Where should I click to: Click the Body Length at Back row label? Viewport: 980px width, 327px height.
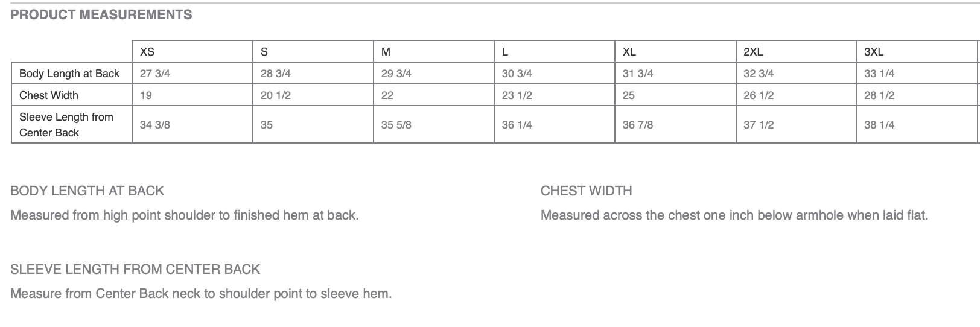tap(69, 74)
